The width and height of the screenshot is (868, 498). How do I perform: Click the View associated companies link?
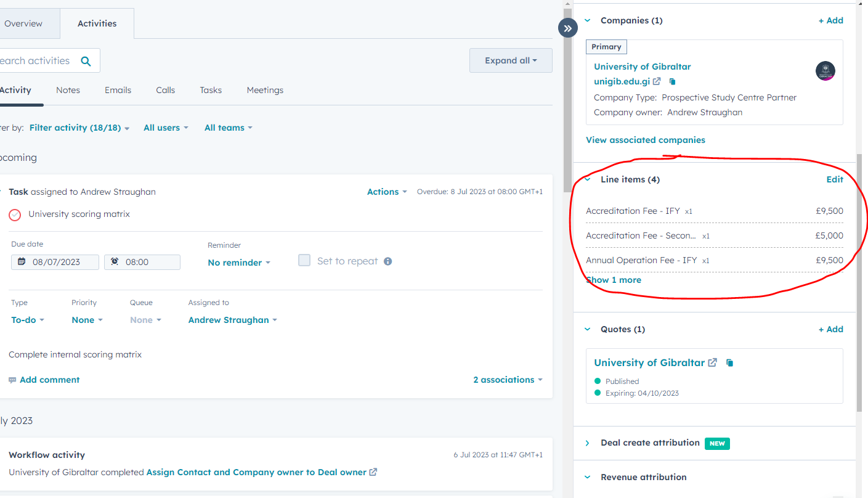(x=645, y=140)
